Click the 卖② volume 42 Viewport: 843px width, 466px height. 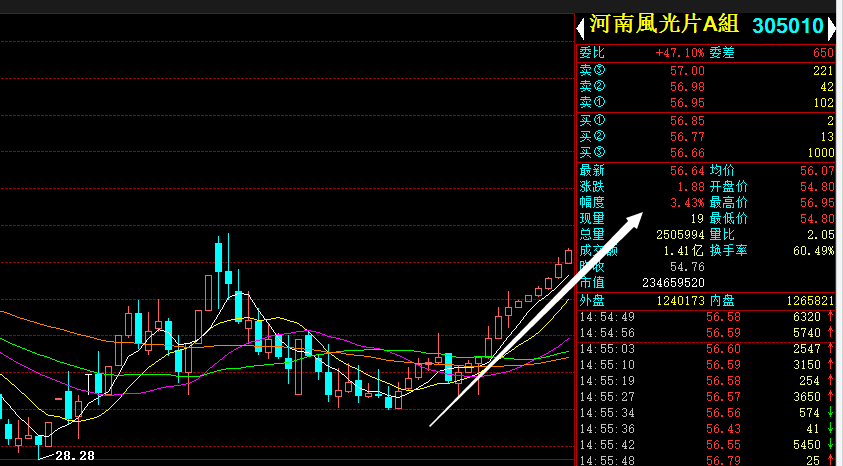click(828, 87)
